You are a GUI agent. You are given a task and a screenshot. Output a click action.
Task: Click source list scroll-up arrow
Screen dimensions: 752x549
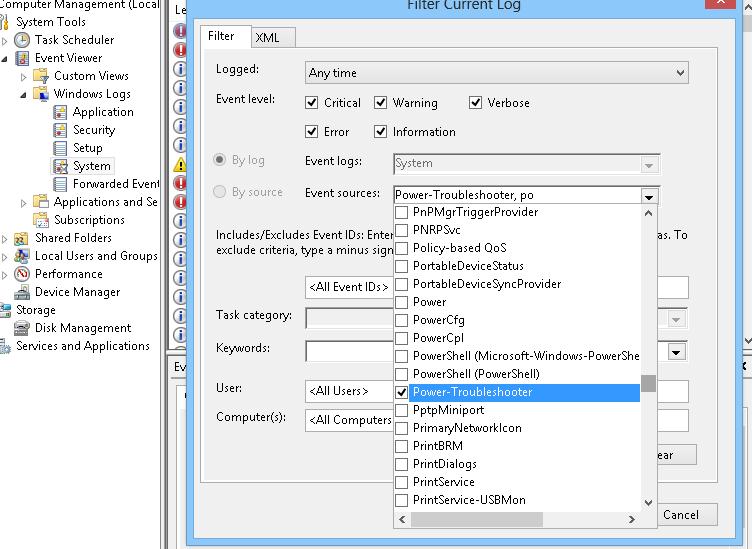tap(648, 213)
